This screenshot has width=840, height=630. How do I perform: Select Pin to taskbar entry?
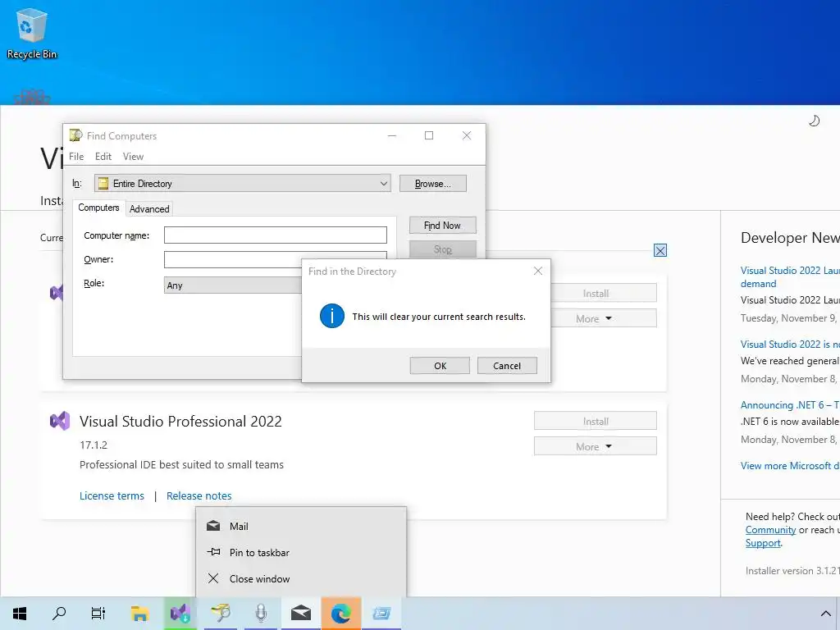[x=300, y=552]
